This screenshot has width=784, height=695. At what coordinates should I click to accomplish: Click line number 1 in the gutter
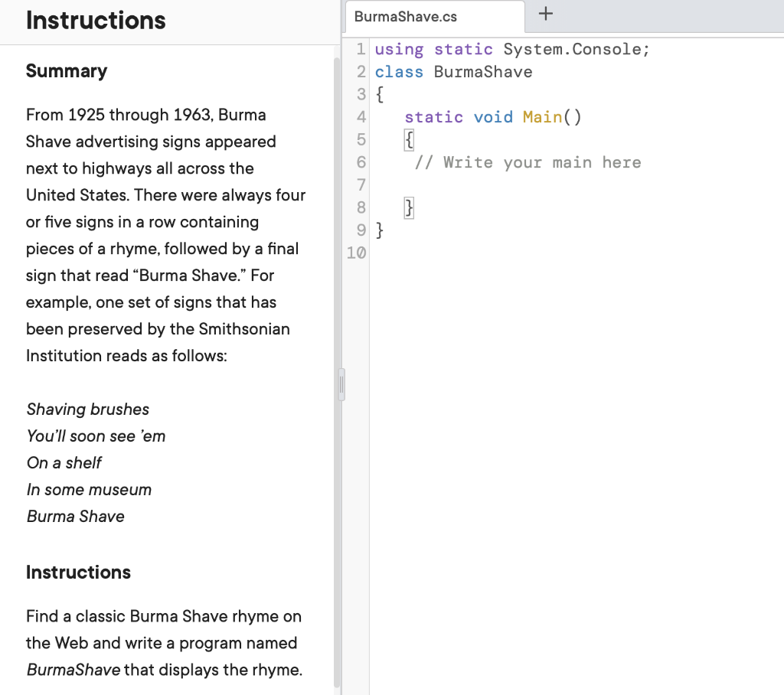(361, 49)
